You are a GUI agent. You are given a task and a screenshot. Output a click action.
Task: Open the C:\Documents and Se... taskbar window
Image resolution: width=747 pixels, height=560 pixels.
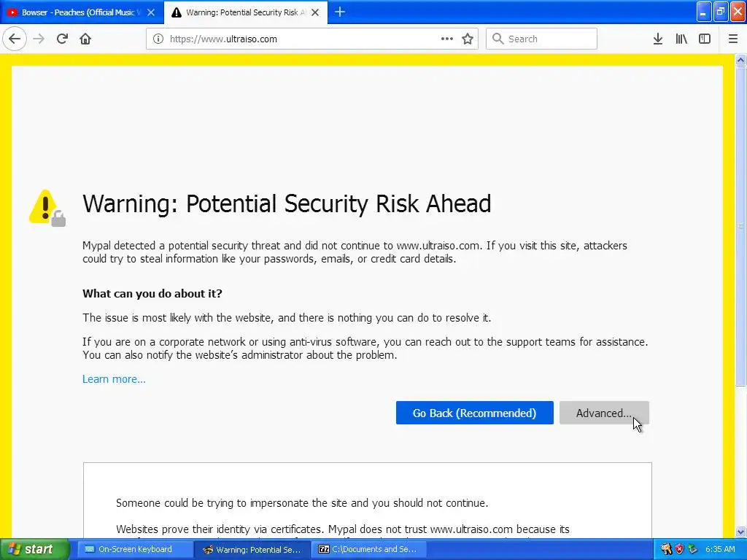[368, 549]
